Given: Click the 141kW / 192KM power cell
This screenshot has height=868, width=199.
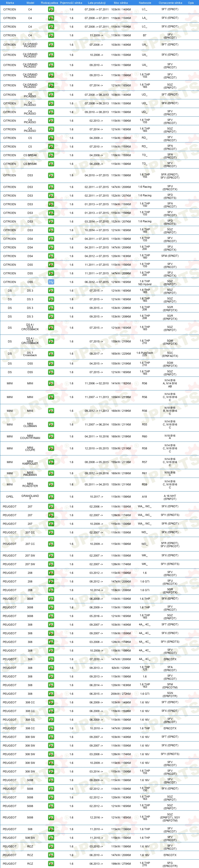Looking at the screenshot, I should tap(121, 384).
